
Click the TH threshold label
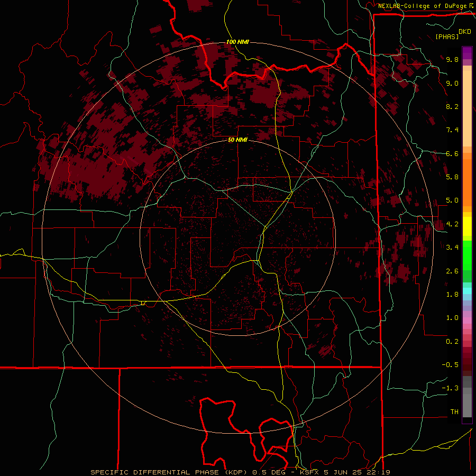coord(454,412)
